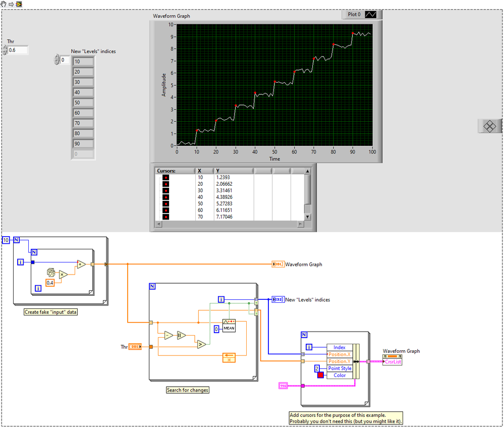Select the Subtract node in search loop
The image size is (504, 428).
[x=169, y=336]
